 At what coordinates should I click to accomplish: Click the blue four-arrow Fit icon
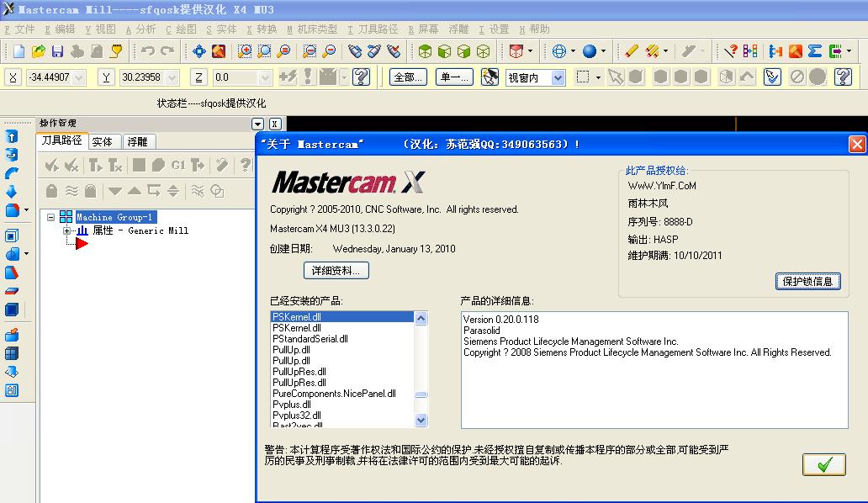tap(199, 51)
